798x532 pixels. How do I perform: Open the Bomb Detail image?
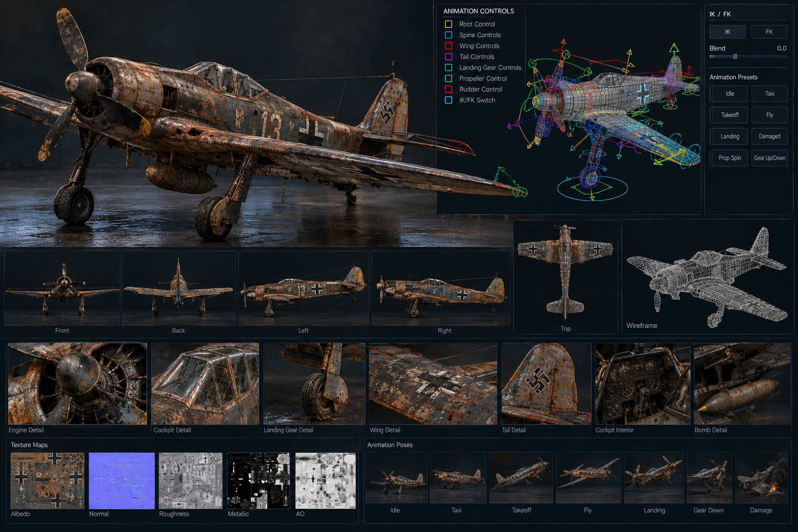point(742,383)
